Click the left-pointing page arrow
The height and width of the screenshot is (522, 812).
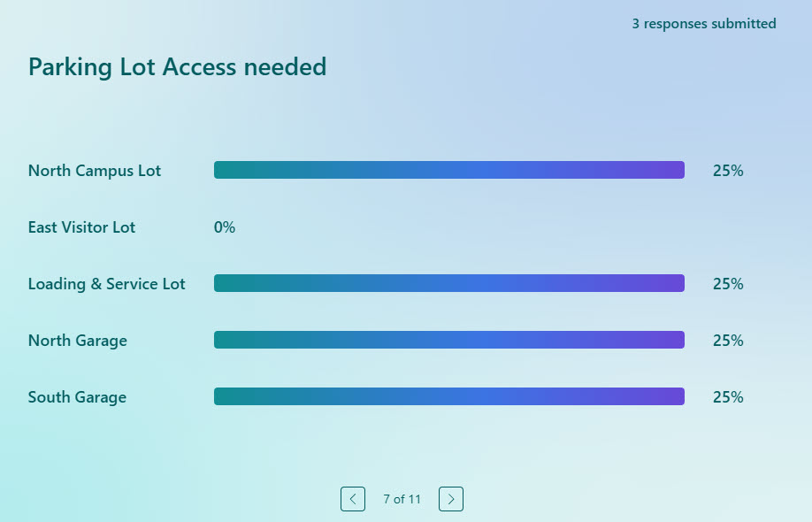(x=353, y=499)
